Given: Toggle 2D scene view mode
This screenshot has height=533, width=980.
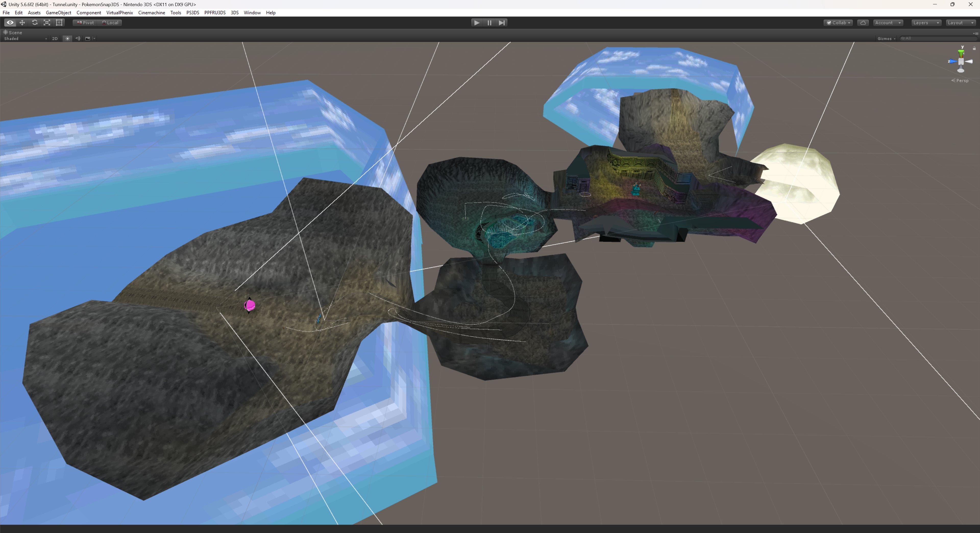Looking at the screenshot, I should [x=55, y=39].
